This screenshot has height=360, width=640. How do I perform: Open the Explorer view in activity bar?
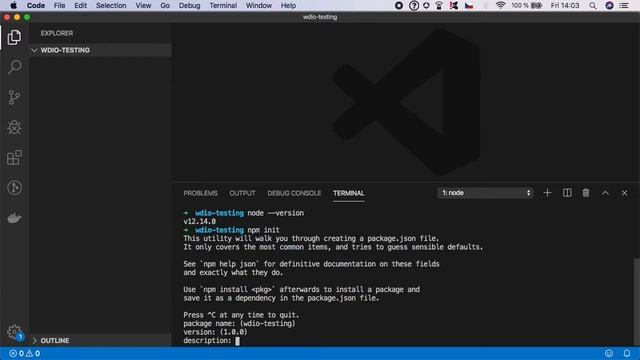coord(14,37)
